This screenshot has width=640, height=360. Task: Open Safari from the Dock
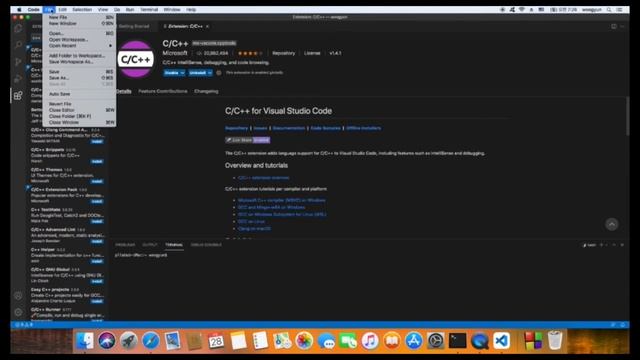click(151, 341)
